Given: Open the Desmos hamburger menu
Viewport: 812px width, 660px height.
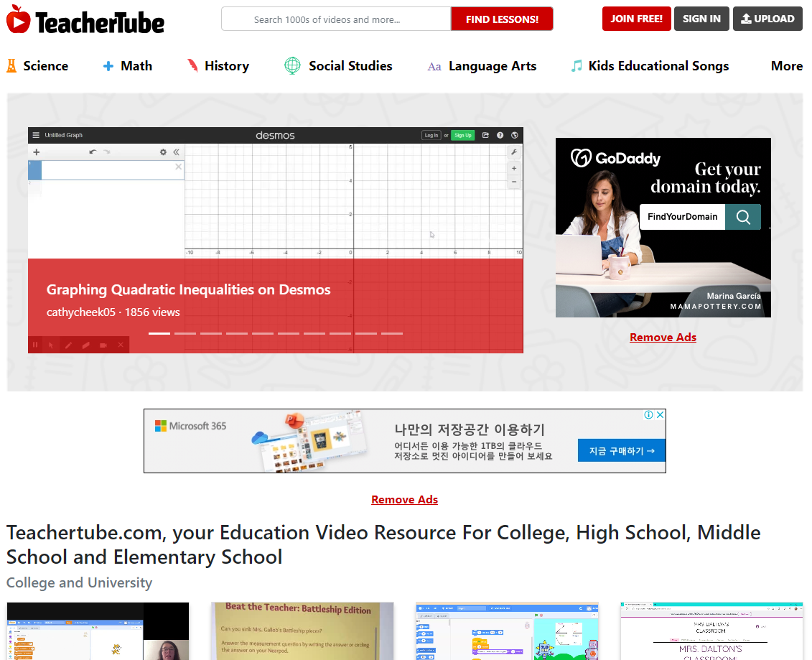Looking at the screenshot, I should pyautogui.click(x=36, y=135).
